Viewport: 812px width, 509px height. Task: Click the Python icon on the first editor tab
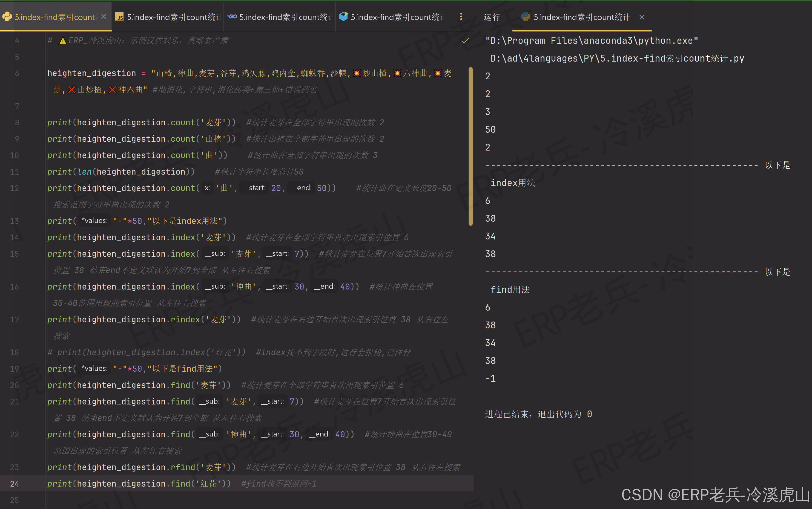click(7, 16)
